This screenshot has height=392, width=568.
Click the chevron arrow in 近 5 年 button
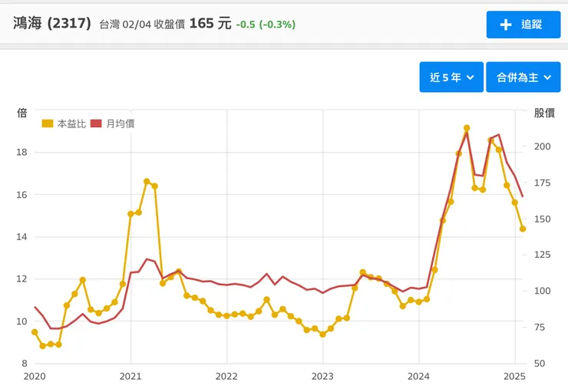[471, 77]
